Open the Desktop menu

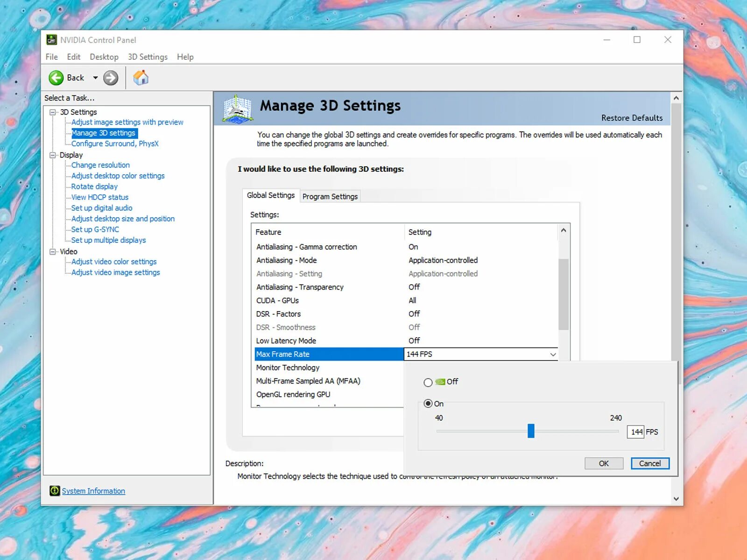104,57
